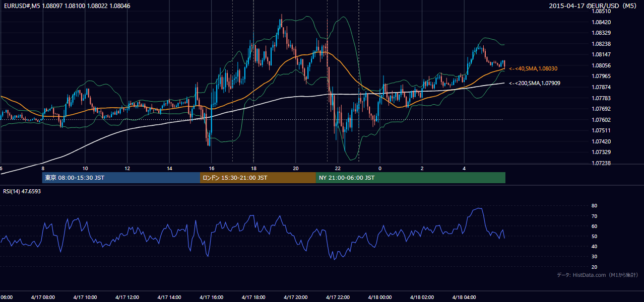This screenshot has width=644, height=302.
Task: Click the 4/18 02:00 bottom time label
Action: [422, 297]
